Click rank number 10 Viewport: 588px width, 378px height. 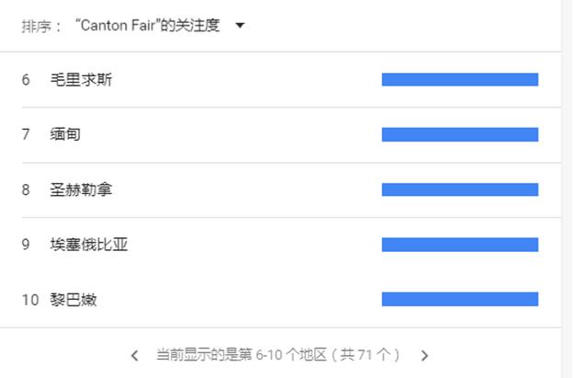click(29, 300)
